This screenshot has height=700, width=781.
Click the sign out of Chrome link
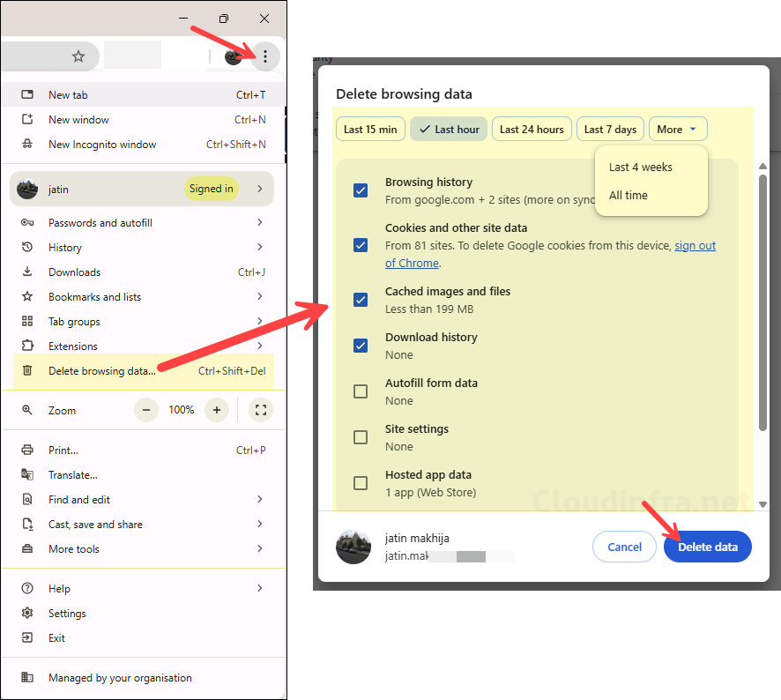pyautogui.click(x=695, y=245)
